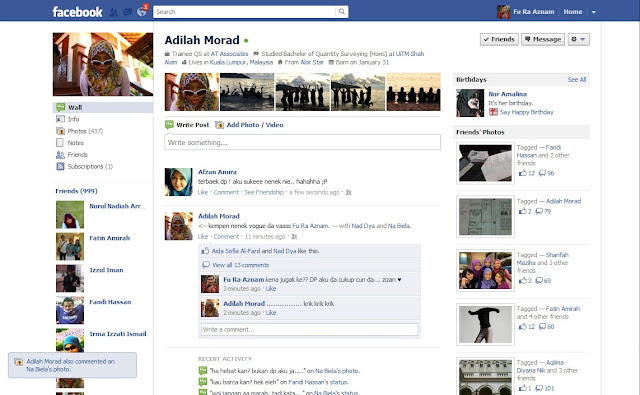The width and height of the screenshot is (640, 395).
Task: Comment on Afzan Amira's post
Action: click(x=226, y=192)
